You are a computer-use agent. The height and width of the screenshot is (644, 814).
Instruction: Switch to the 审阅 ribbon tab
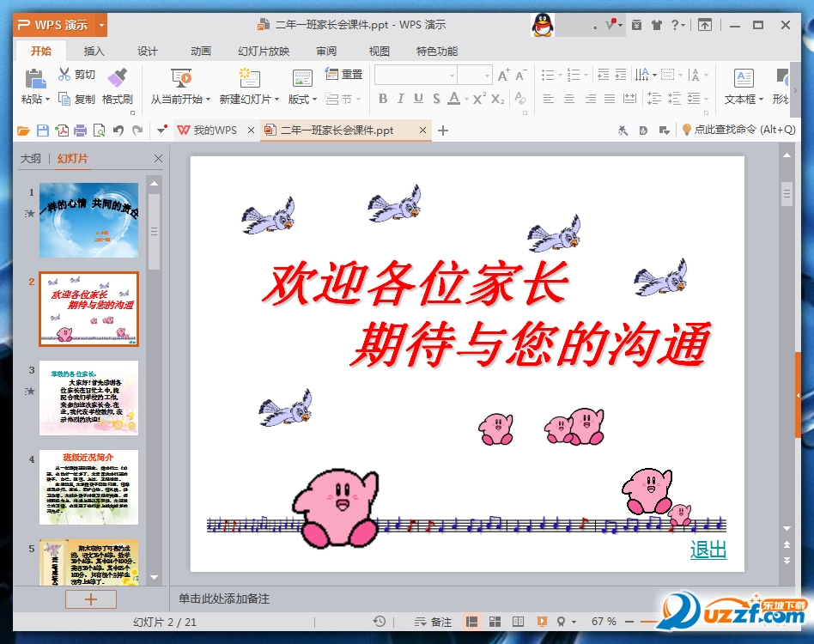[326, 51]
